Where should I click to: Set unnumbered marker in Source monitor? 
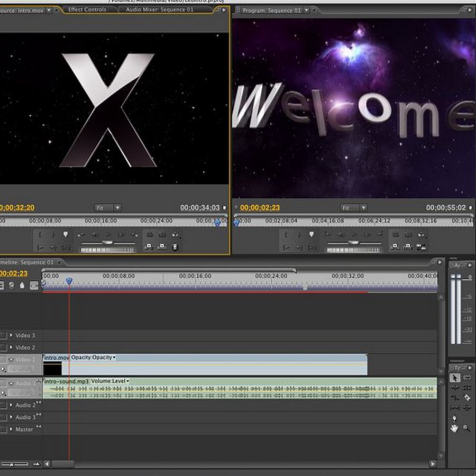click(66, 235)
